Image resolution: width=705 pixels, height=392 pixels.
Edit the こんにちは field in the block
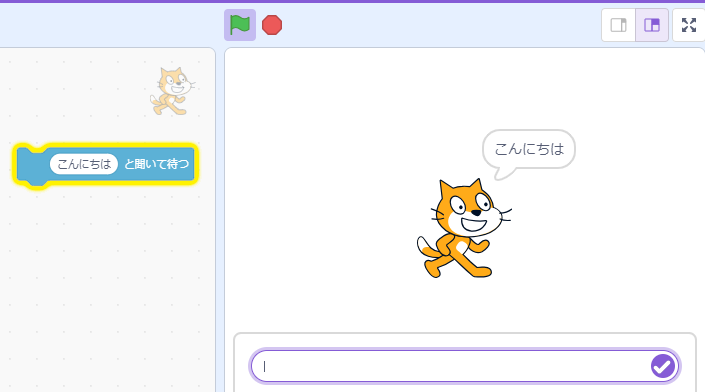pyautogui.click(x=84, y=164)
